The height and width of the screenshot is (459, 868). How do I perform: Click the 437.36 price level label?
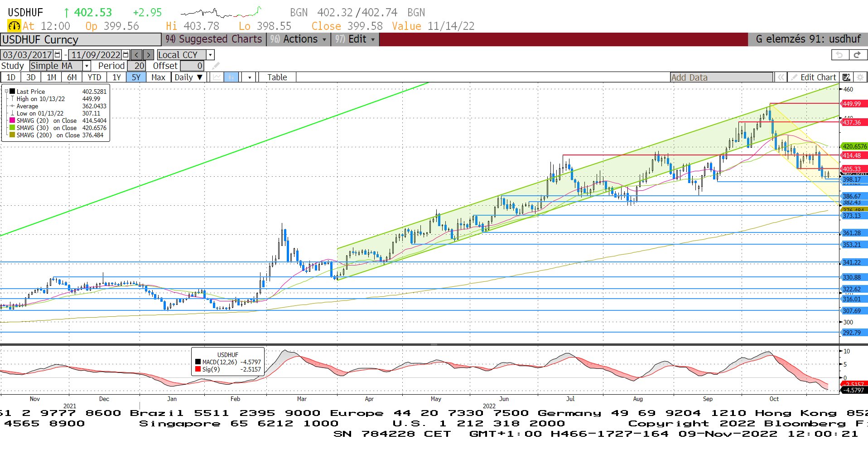tap(854, 122)
